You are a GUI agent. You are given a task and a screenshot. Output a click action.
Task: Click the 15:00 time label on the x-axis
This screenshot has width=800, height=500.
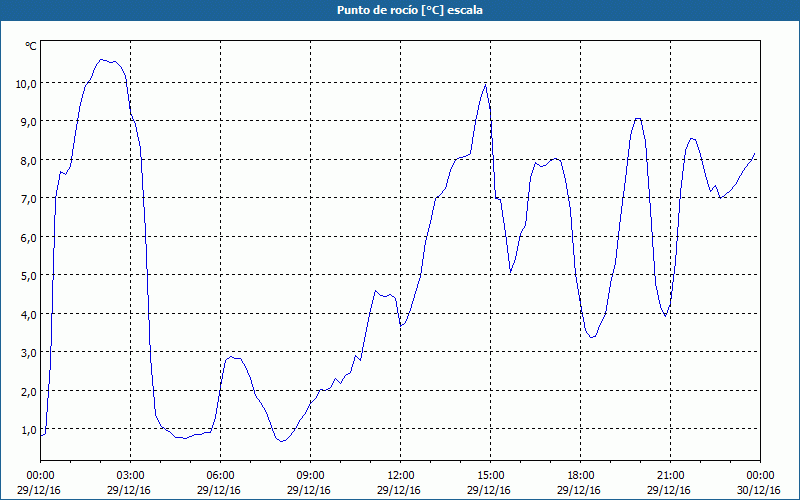pyautogui.click(x=490, y=476)
